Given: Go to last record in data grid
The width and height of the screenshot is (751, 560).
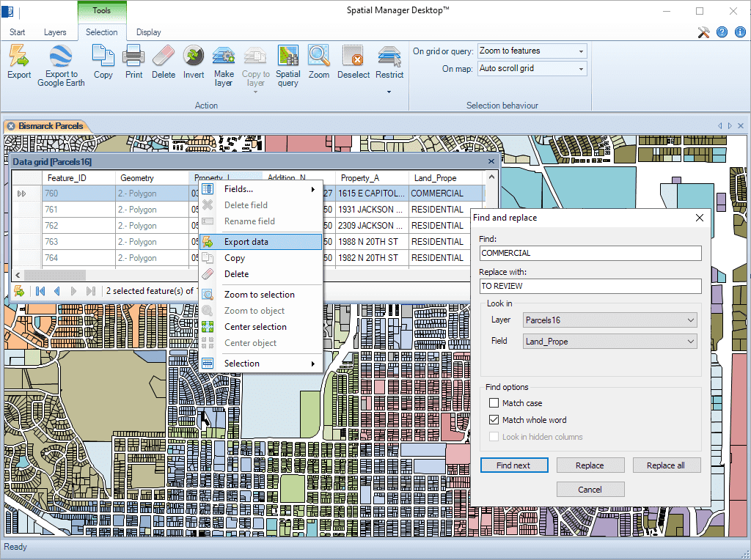Looking at the screenshot, I should (x=90, y=291).
